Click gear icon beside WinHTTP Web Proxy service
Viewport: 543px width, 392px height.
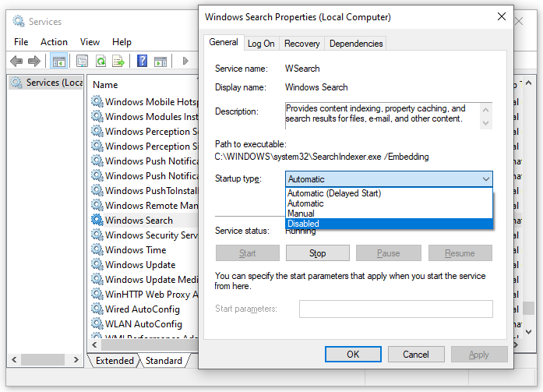click(x=97, y=294)
